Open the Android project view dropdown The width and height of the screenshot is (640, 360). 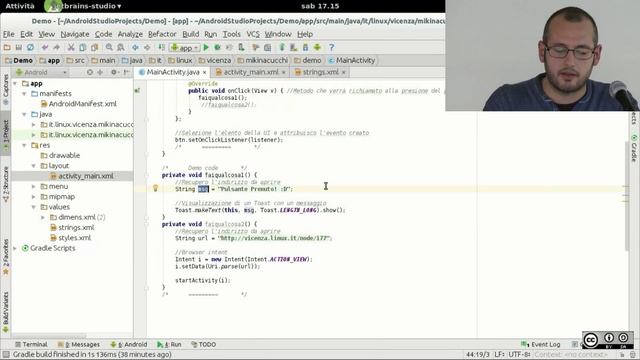tap(41, 72)
